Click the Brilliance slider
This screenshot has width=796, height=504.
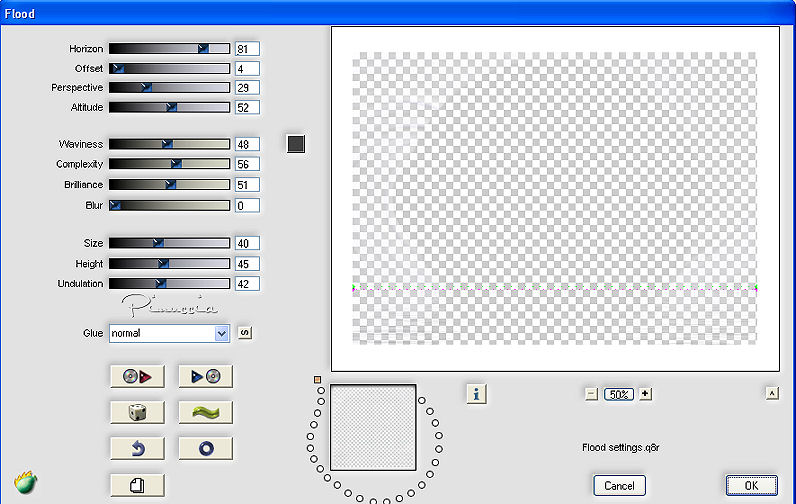170,185
